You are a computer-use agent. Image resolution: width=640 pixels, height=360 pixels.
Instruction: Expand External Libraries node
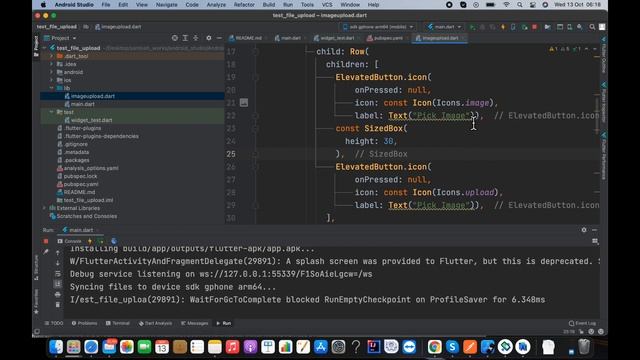[x=44, y=208]
